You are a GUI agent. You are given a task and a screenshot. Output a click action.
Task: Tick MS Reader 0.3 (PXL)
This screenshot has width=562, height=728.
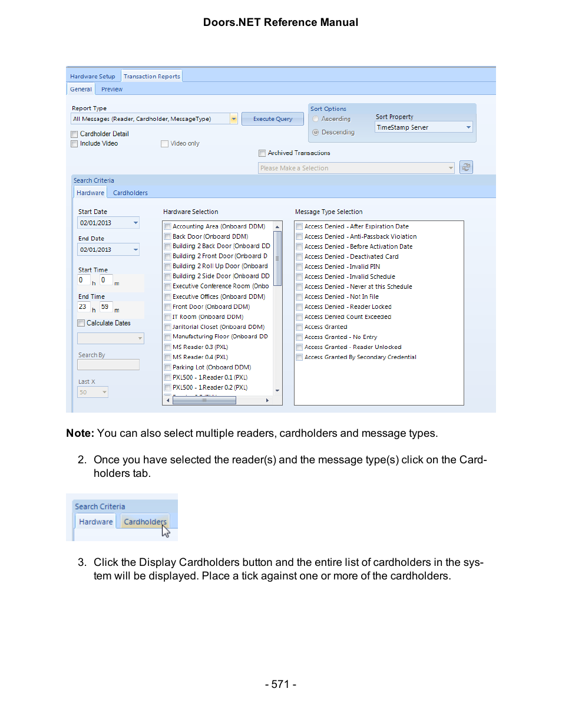pos(168,347)
